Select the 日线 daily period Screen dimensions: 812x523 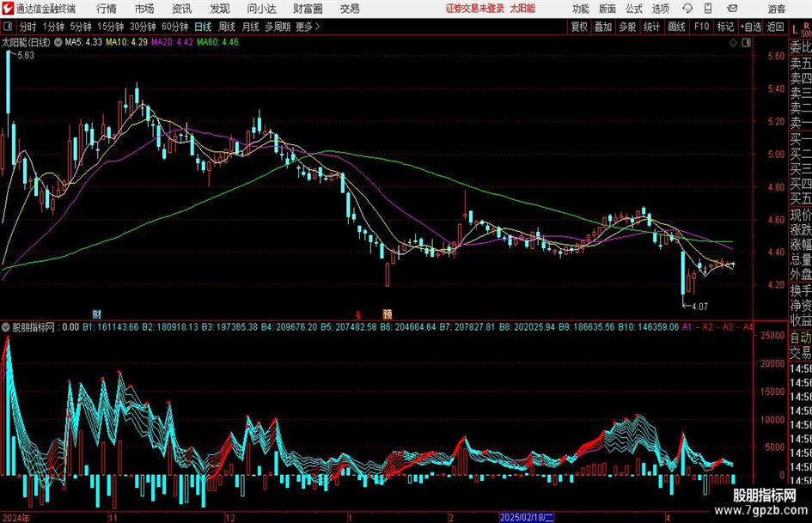coord(203,27)
